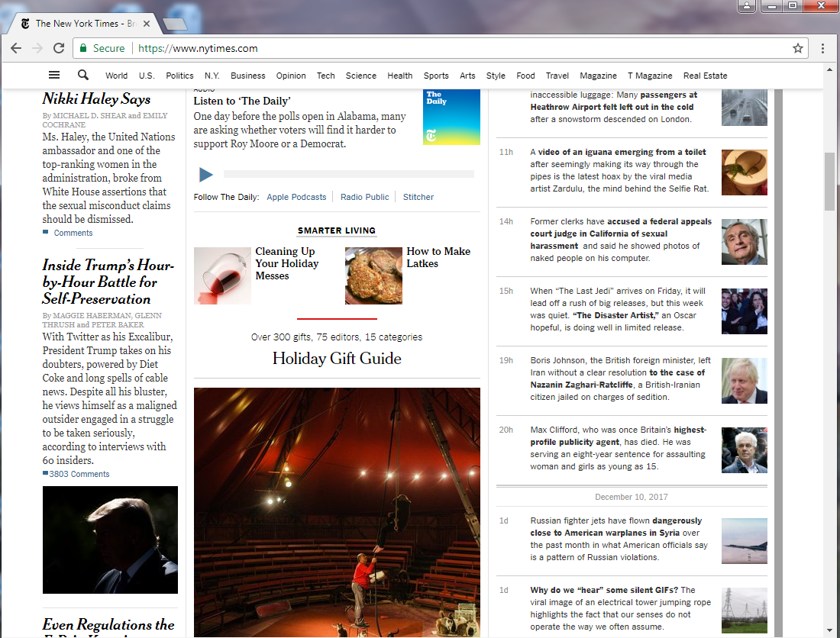Viewport: 840px width, 638px height.
Task: Click the Chrome profile user icon
Action: [x=746, y=6]
